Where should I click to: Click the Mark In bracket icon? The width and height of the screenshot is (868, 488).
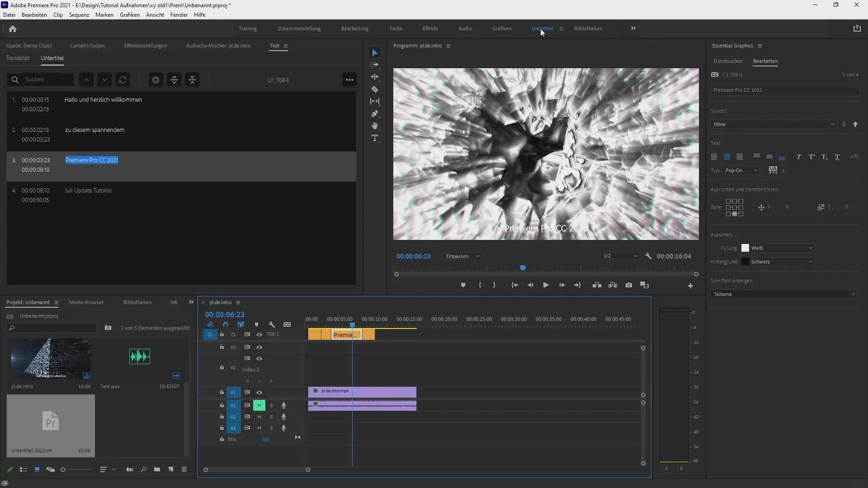(480, 285)
